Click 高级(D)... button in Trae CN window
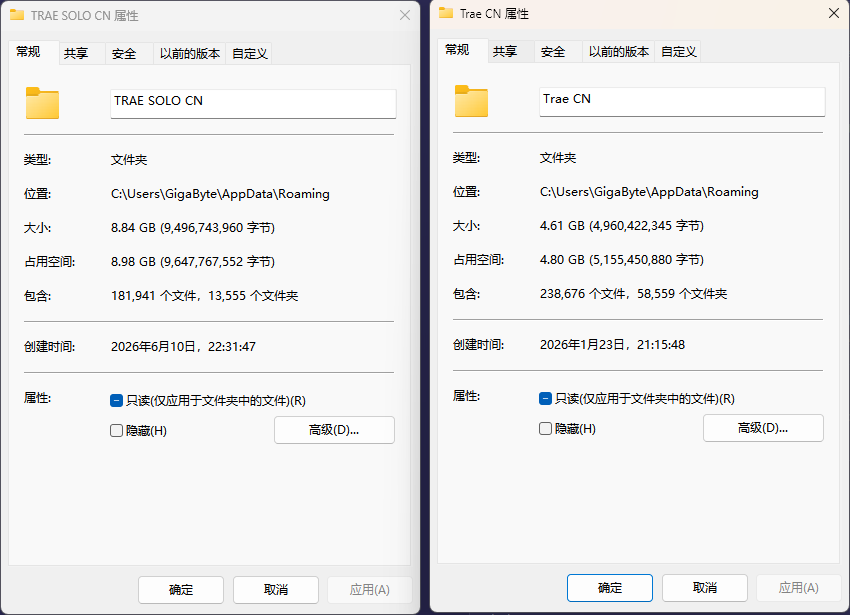Screen dimensions: 850x615 point(763,428)
